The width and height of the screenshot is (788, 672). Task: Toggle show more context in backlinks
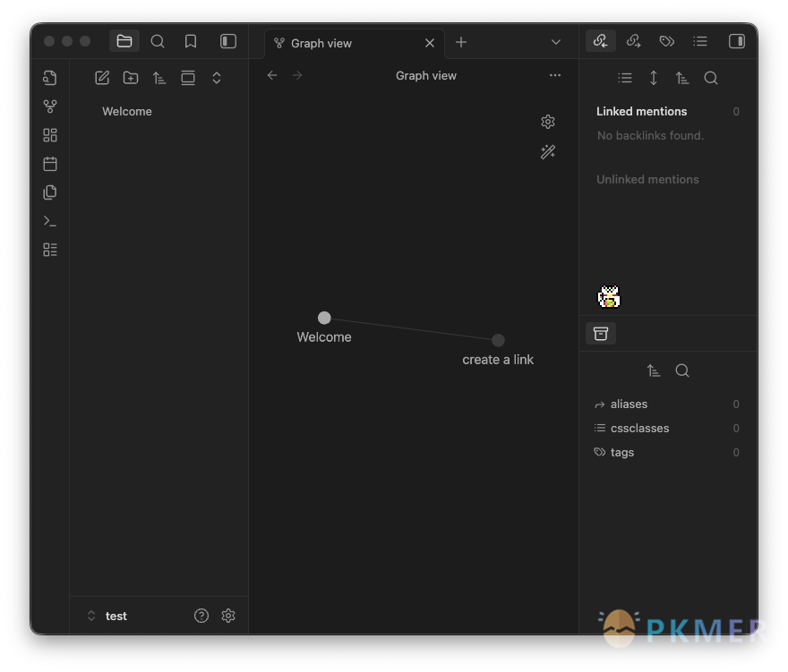click(x=654, y=78)
